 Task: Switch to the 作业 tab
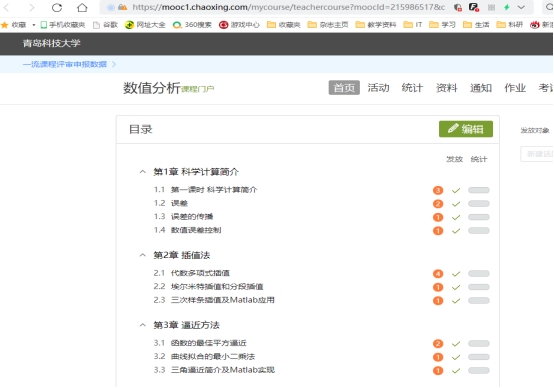point(515,88)
